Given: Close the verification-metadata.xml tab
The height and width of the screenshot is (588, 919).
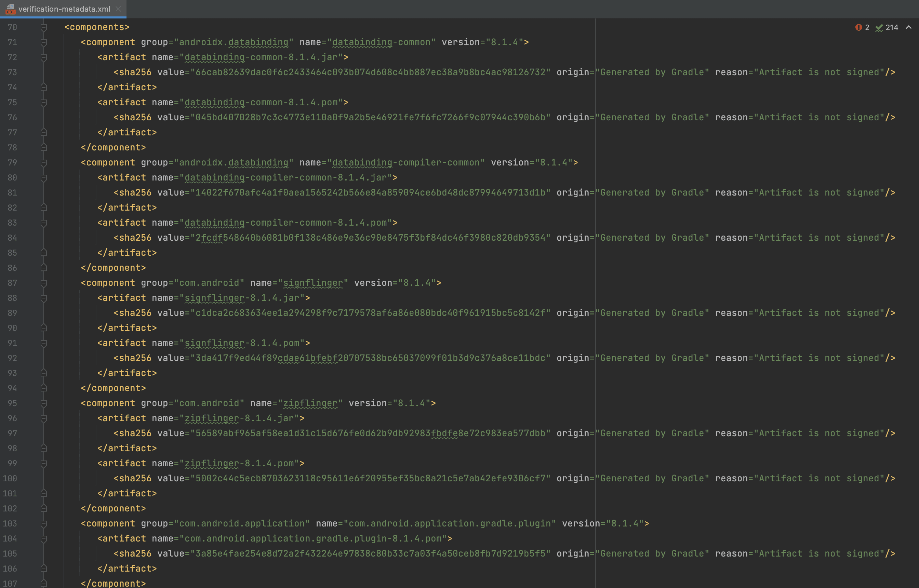Looking at the screenshot, I should [x=118, y=9].
